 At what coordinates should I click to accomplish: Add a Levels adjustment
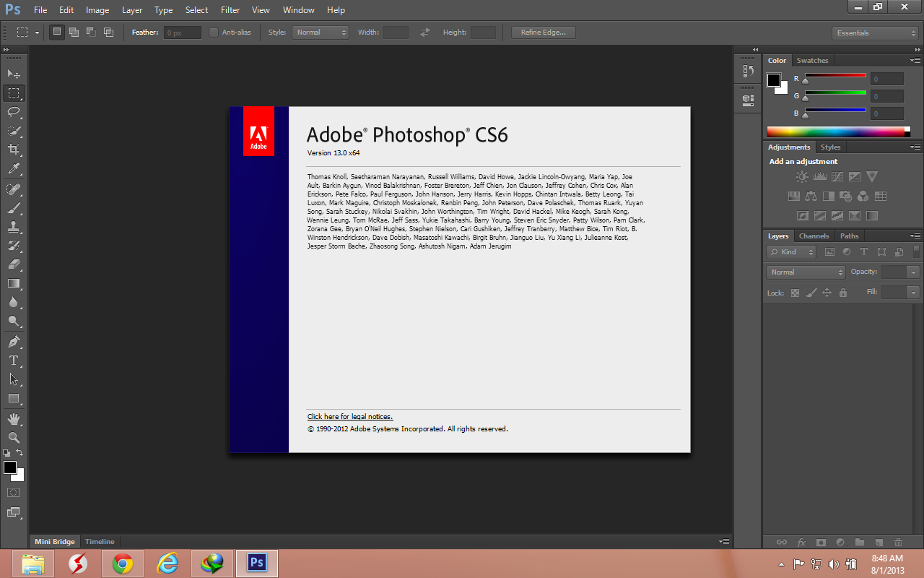tap(819, 177)
